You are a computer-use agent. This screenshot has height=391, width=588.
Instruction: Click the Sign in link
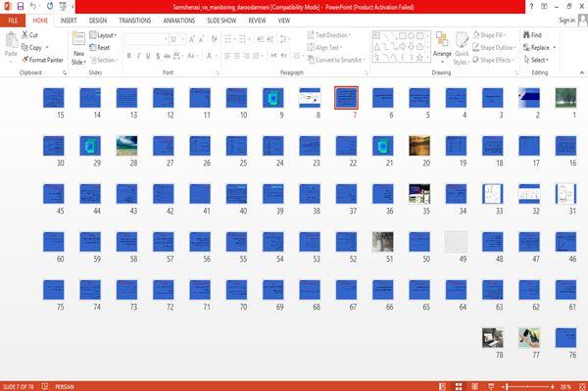[566, 21]
